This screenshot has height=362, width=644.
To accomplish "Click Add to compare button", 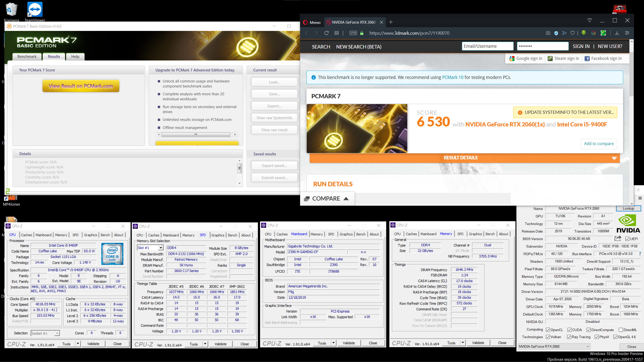I will (599, 144).
